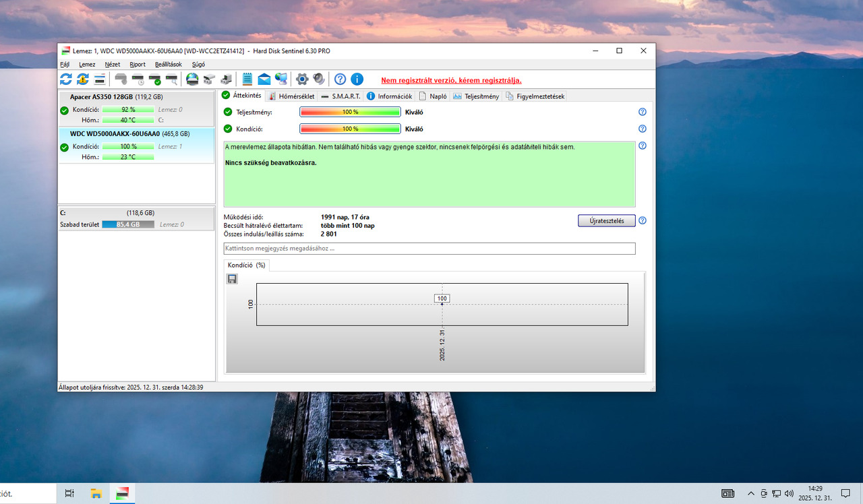
Task: Click the C: drive free space bar
Action: click(128, 224)
